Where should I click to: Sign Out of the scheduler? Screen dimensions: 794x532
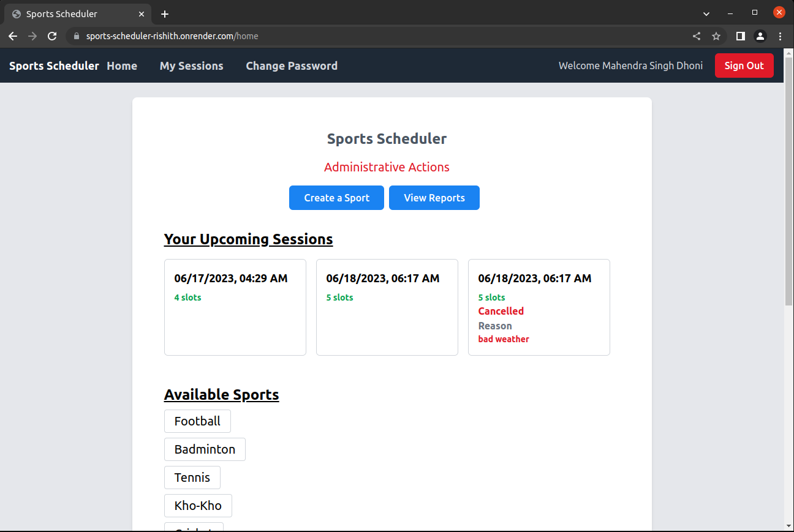[744, 65]
